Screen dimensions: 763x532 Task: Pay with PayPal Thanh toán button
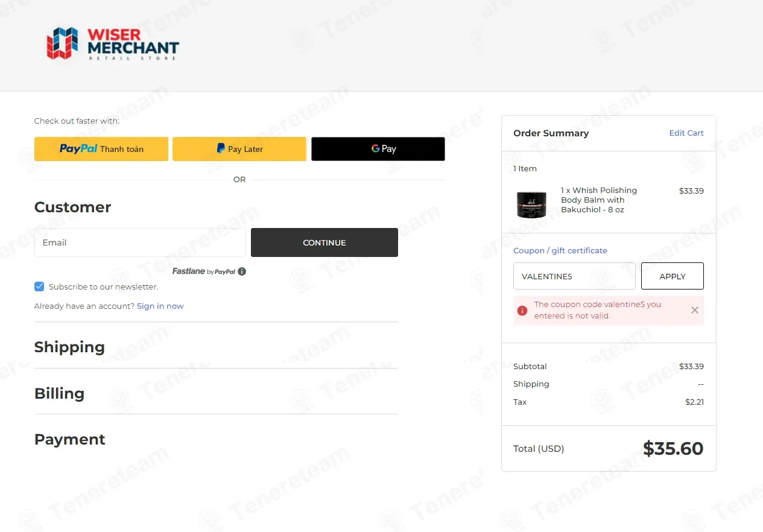(x=101, y=149)
